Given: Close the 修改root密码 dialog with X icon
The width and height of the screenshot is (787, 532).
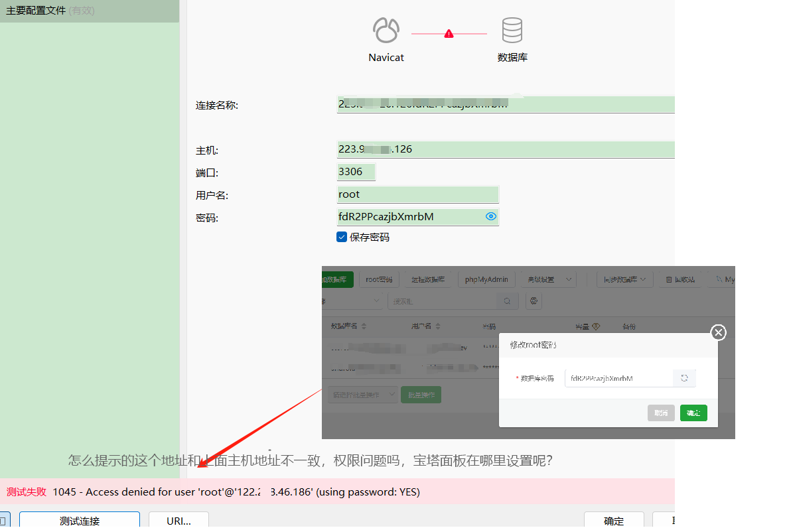Looking at the screenshot, I should [x=718, y=332].
